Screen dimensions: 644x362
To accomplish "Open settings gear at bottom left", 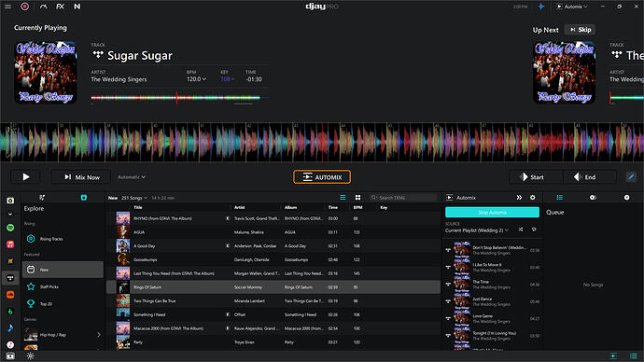I will coord(31,355).
